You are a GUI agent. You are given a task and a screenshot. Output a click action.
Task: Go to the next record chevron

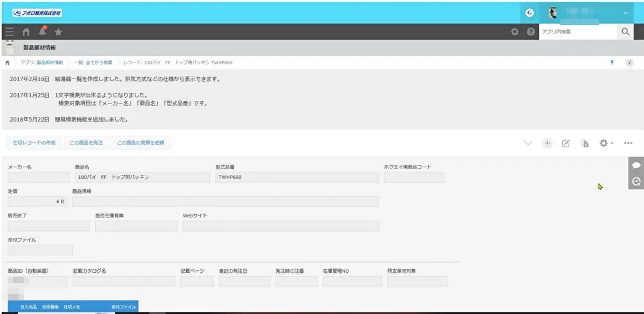(528, 143)
